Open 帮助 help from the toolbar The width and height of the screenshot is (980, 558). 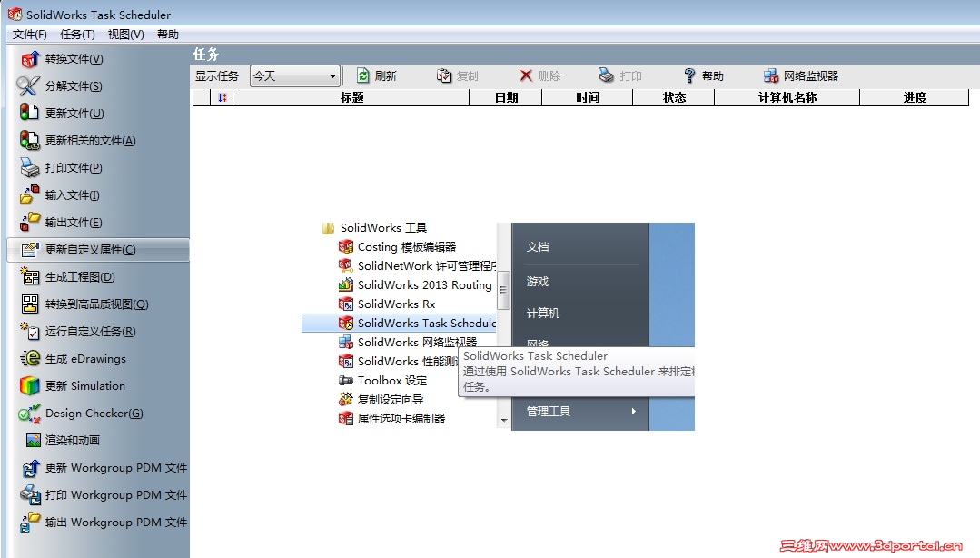coord(703,75)
